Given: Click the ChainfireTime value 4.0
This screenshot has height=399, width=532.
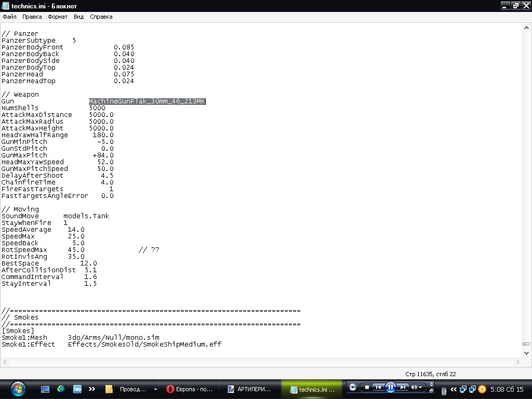Looking at the screenshot, I should (107, 182).
